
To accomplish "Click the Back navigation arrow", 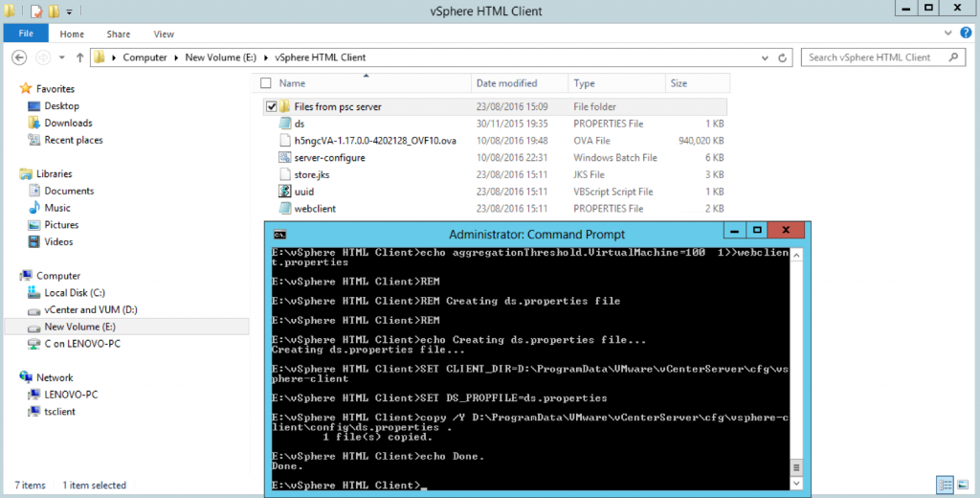I will [19, 57].
